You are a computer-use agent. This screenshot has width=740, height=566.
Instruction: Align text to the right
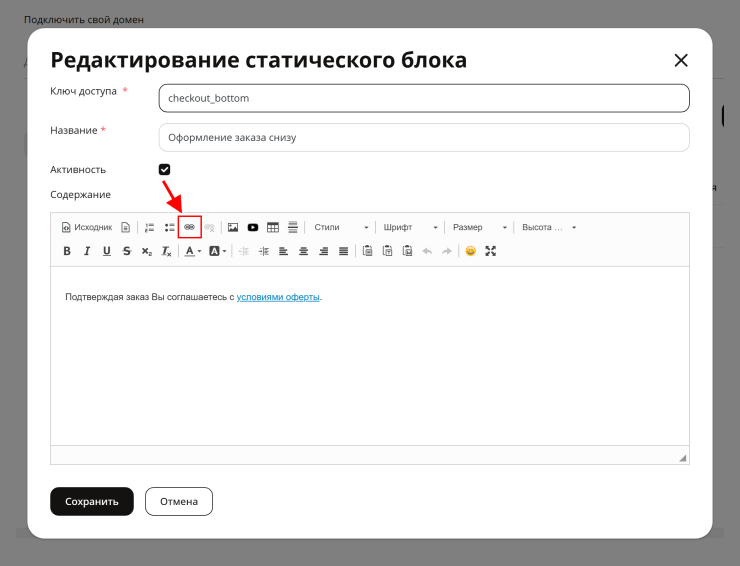pos(323,251)
